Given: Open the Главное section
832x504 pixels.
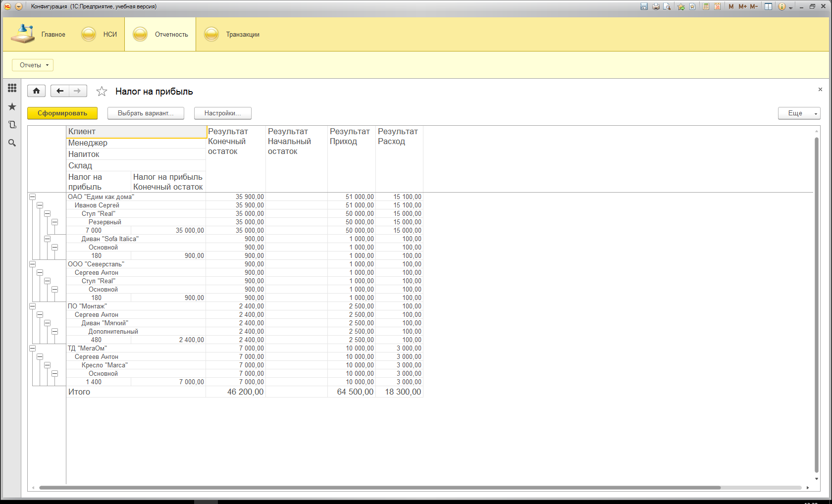Looking at the screenshot, I should (x=39, y=34).
